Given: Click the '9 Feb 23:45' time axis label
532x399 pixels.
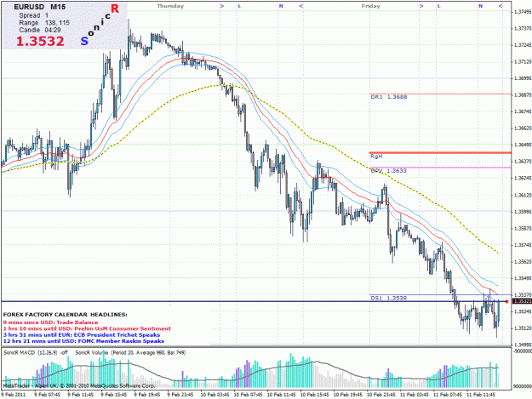Looking at the screenshot, I should click(x=180, y=395).
